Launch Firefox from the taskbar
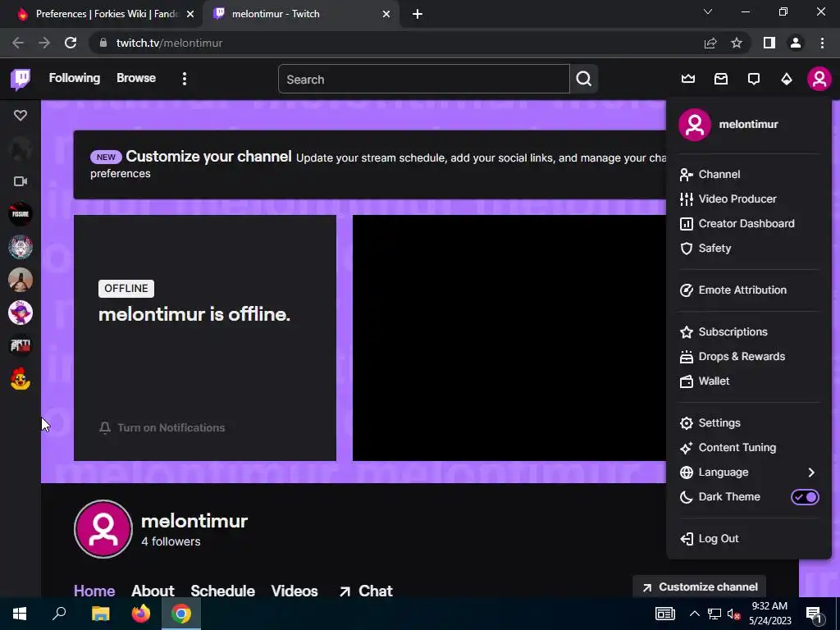 [141, 614]
